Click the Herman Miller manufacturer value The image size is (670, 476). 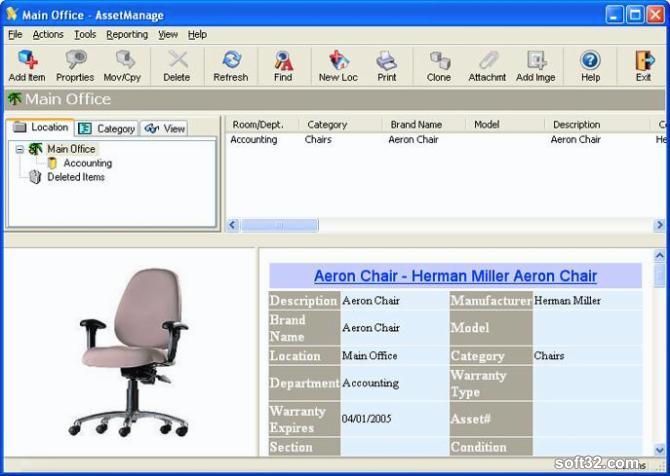click(x=567, y=301)
